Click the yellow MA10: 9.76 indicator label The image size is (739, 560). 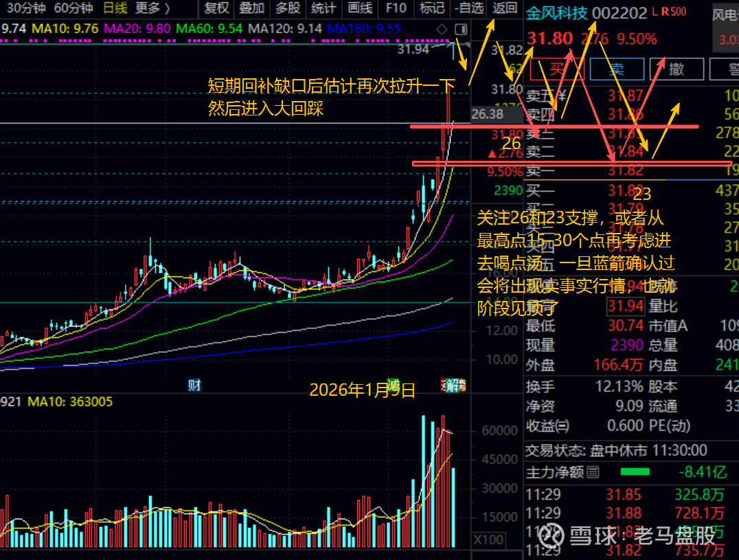[65, 29]
